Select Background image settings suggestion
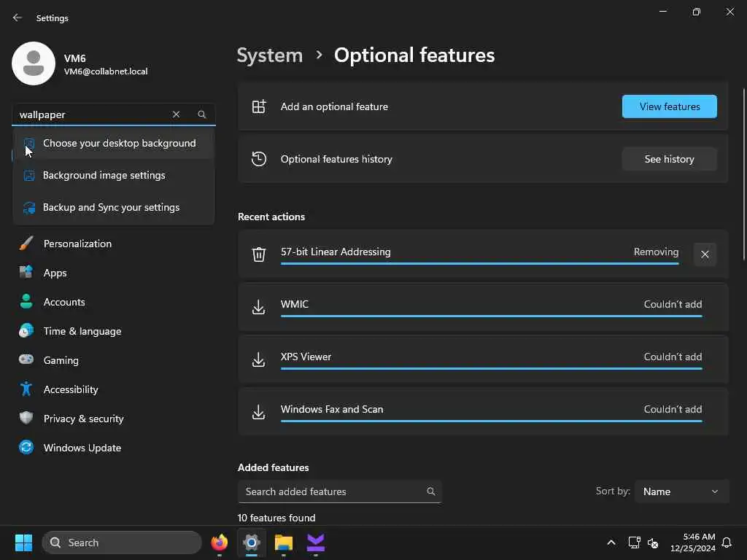Viewport: 747px width, 560px height. pyautogui.click(x=104, y=176)
